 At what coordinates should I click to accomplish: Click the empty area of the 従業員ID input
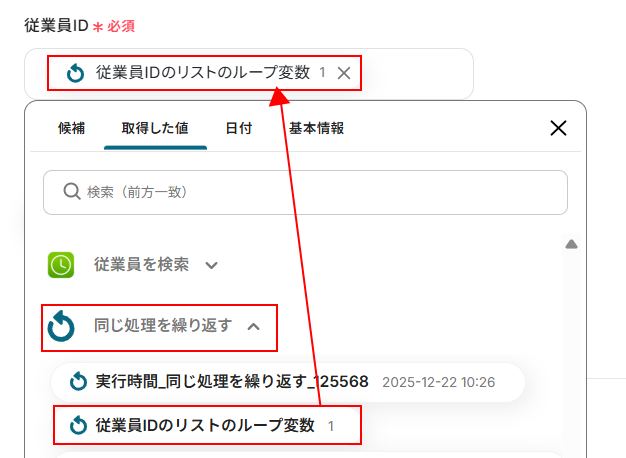tap(417, 73)
